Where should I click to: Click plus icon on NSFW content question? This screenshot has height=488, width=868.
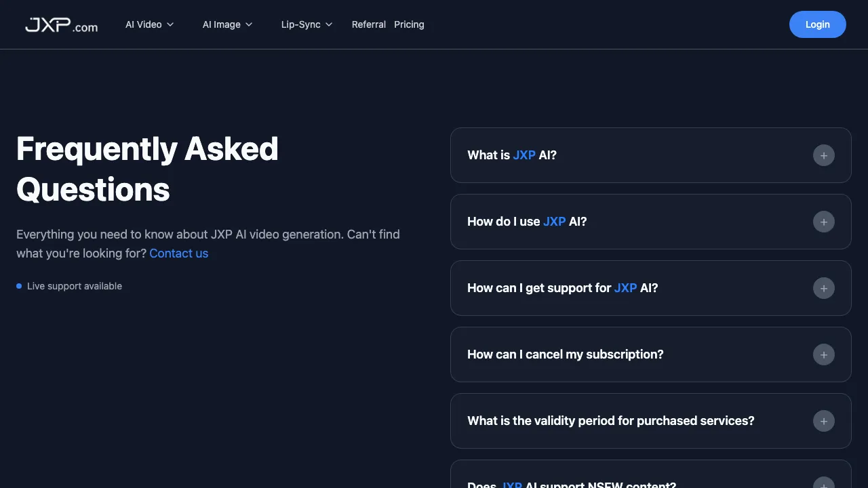(x=823, y=484)
